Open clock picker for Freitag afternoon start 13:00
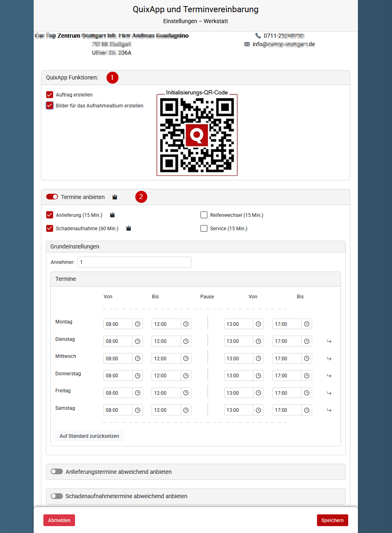392x533 pixels. 259,393
